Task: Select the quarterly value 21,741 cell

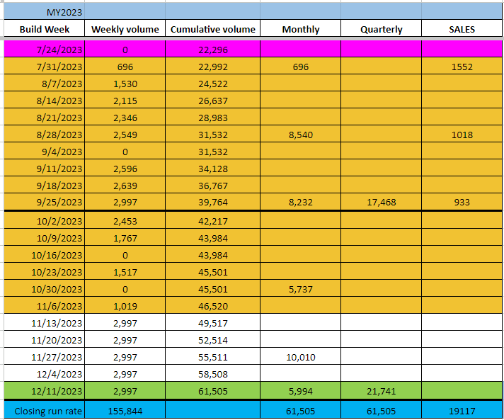Action: (381, 391)
